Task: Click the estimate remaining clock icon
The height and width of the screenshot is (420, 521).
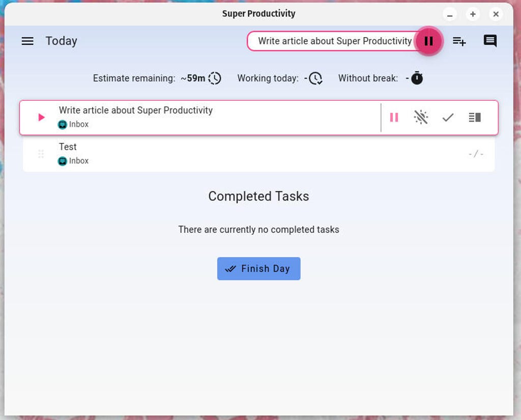Action: click(x=215, y=78)
